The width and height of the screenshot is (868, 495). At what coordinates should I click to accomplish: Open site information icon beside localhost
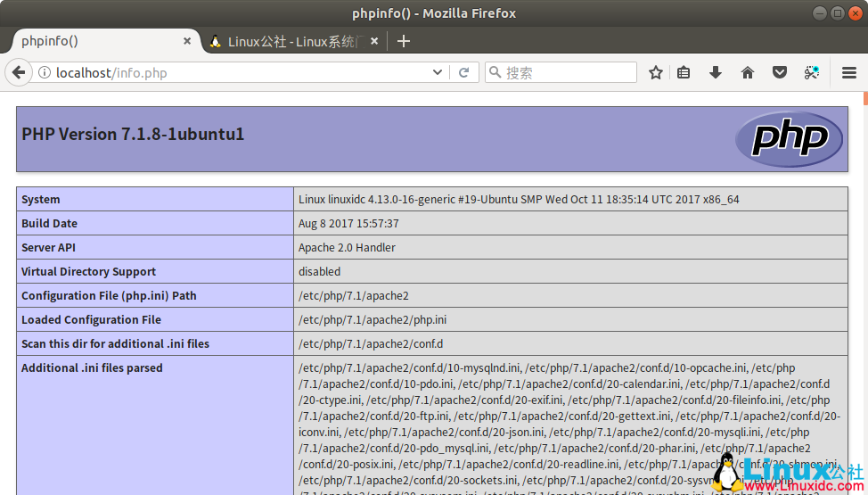point(45,72)
